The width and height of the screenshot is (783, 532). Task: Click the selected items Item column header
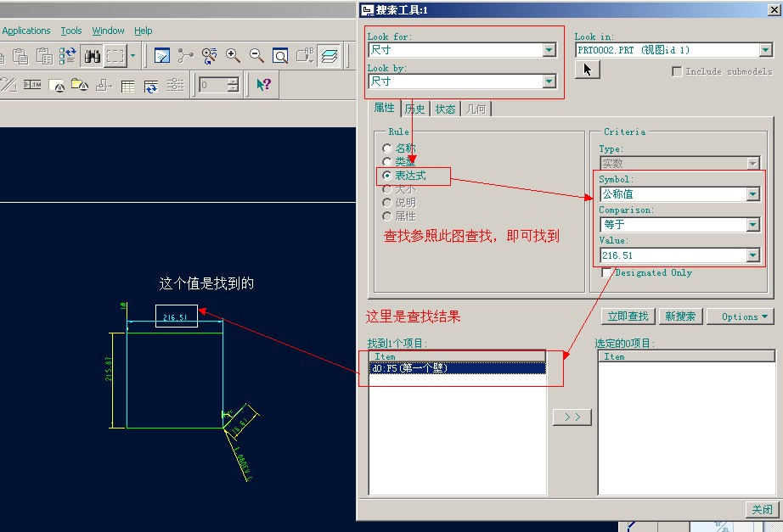point(687,356)
